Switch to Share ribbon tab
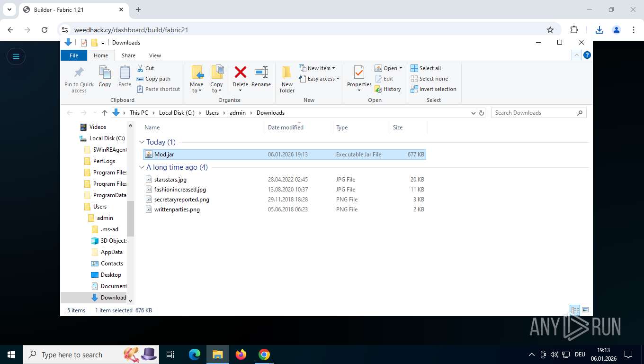 (x=128, y=55)
